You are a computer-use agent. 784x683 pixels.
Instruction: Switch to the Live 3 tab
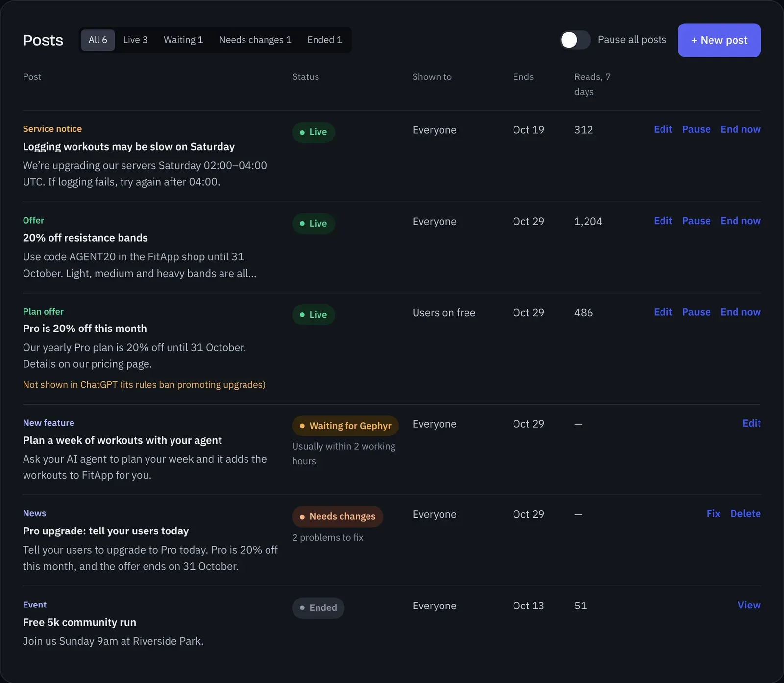135,40
